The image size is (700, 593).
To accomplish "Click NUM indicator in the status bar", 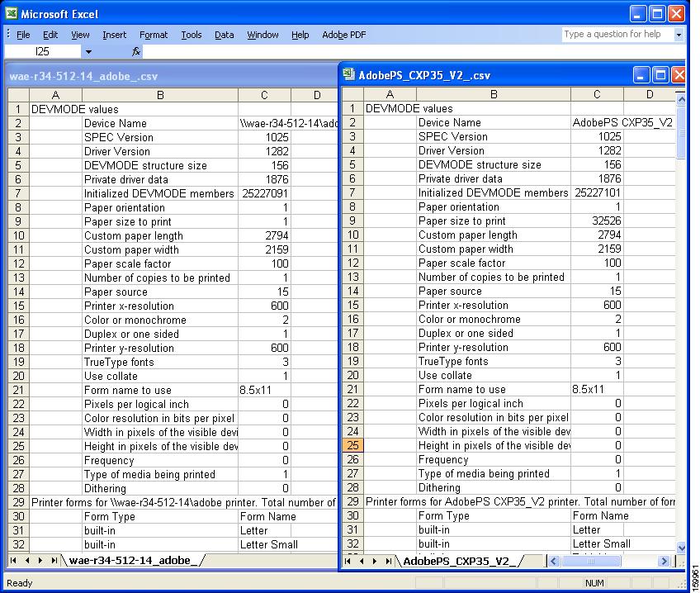I will [x=594, y=583].
